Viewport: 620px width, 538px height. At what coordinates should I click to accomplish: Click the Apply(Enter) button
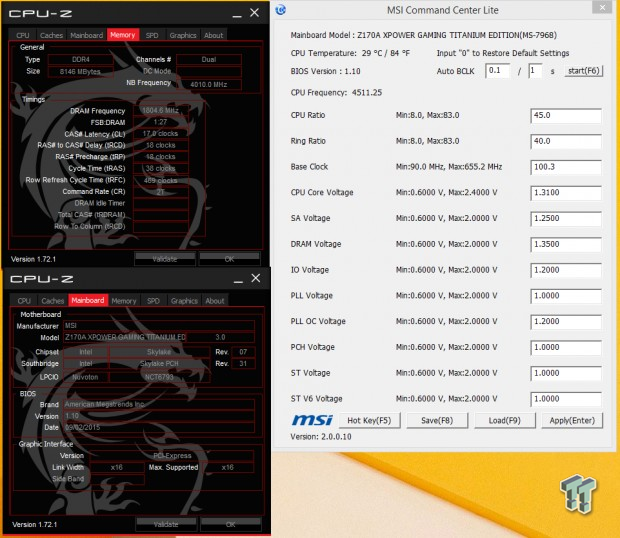[x=572, y=420]
